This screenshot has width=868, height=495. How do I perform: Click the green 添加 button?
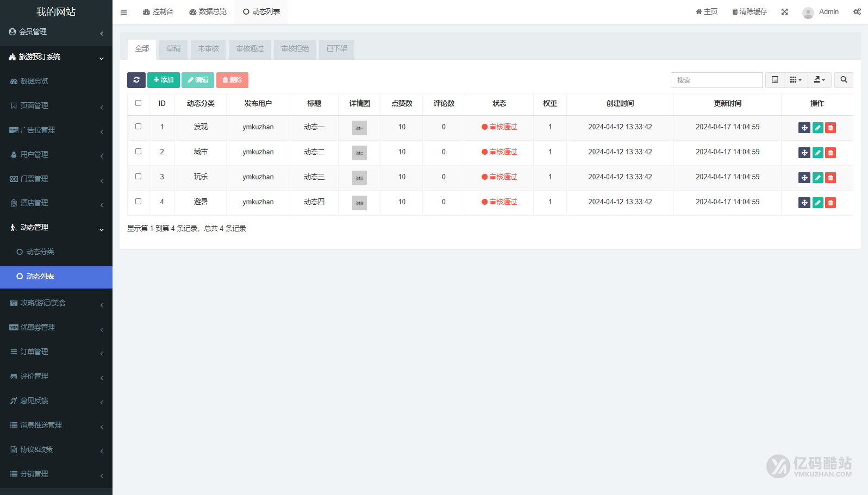pyautogui.click(x=164, y=80)
